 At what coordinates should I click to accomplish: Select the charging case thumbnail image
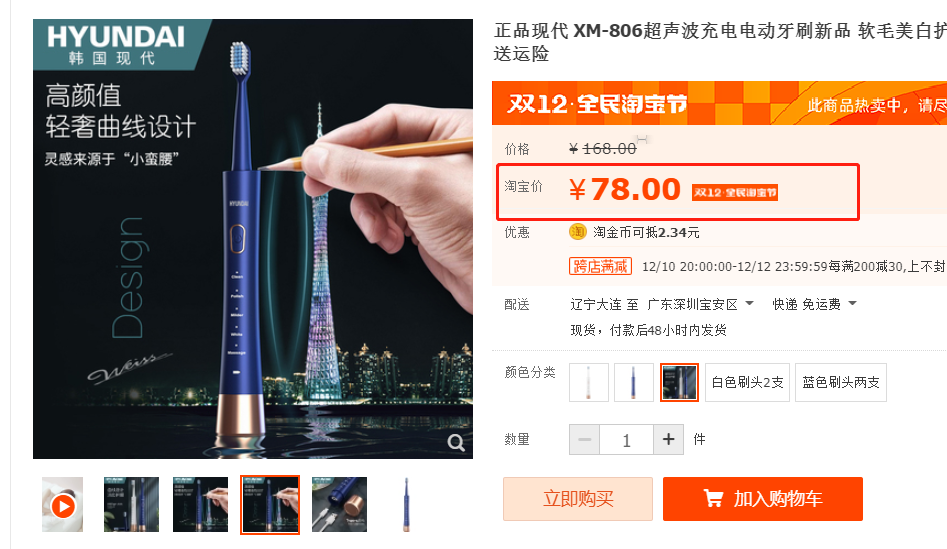[x=339, y=505]
